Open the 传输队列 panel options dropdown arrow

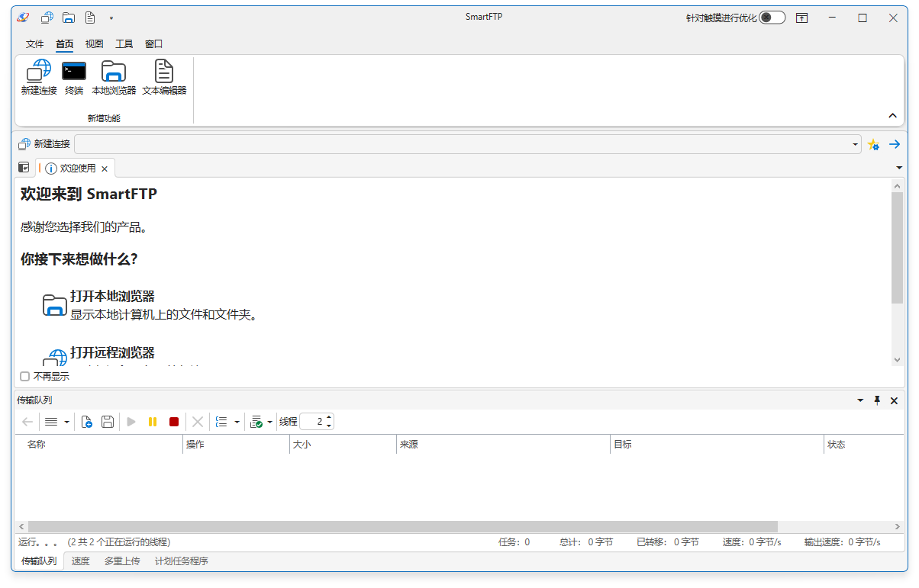click(860, 400)
